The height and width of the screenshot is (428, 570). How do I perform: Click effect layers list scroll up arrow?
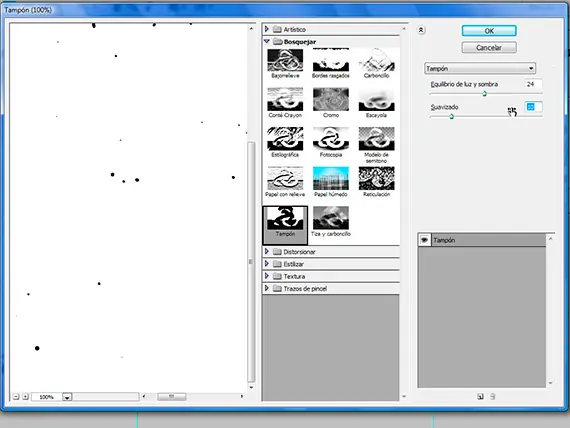pyautogui.click(x=550, y=239)
